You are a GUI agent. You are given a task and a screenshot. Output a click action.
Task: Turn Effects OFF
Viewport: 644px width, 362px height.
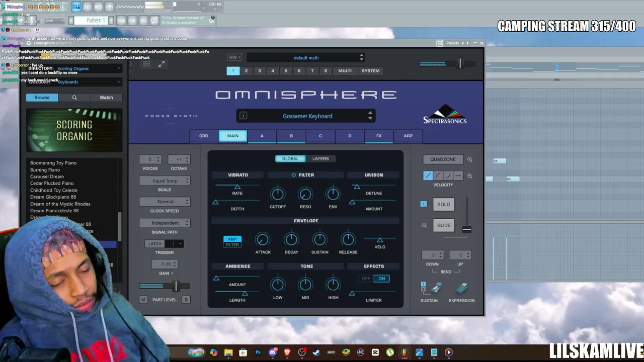coord(366,279)
